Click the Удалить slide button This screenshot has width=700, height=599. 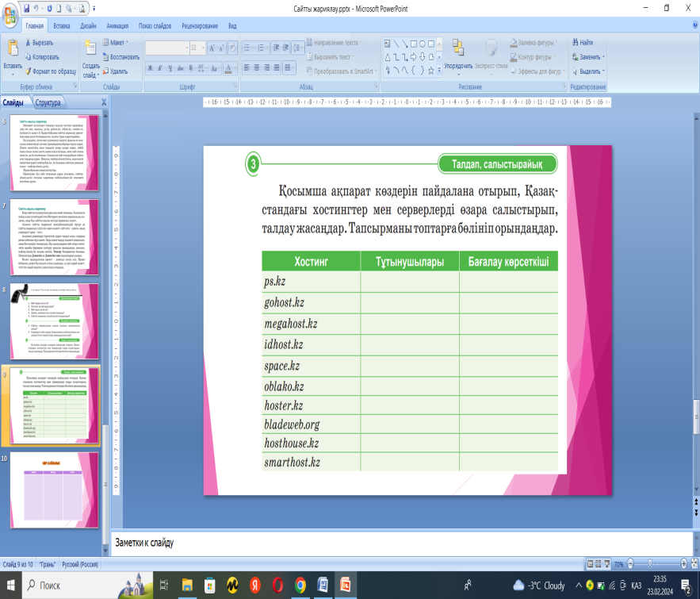117,71
